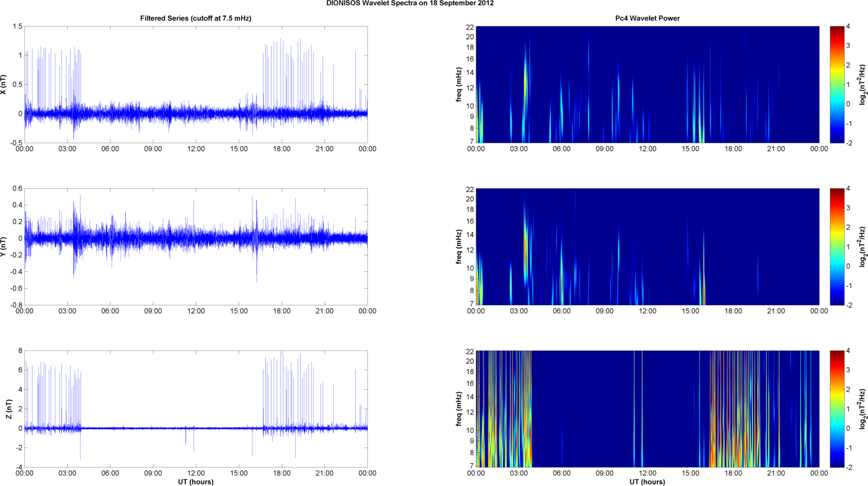Click the Z (nT) axis label
This screenshot has height=486, width=868.
[8, 409]
